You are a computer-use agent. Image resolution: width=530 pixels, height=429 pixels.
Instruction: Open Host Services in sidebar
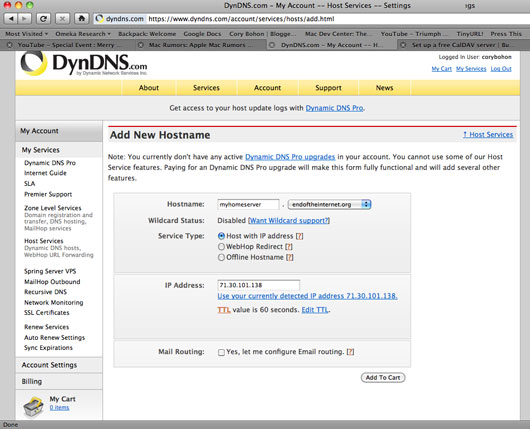[44, 241]
